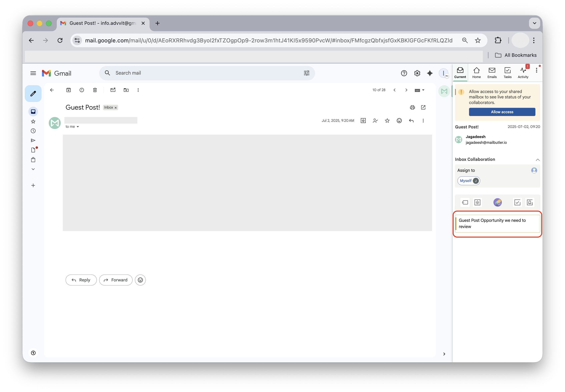Click Mailbutler tags icon
The width and height of the screenshot is (565, 392).
pos(465,203)
